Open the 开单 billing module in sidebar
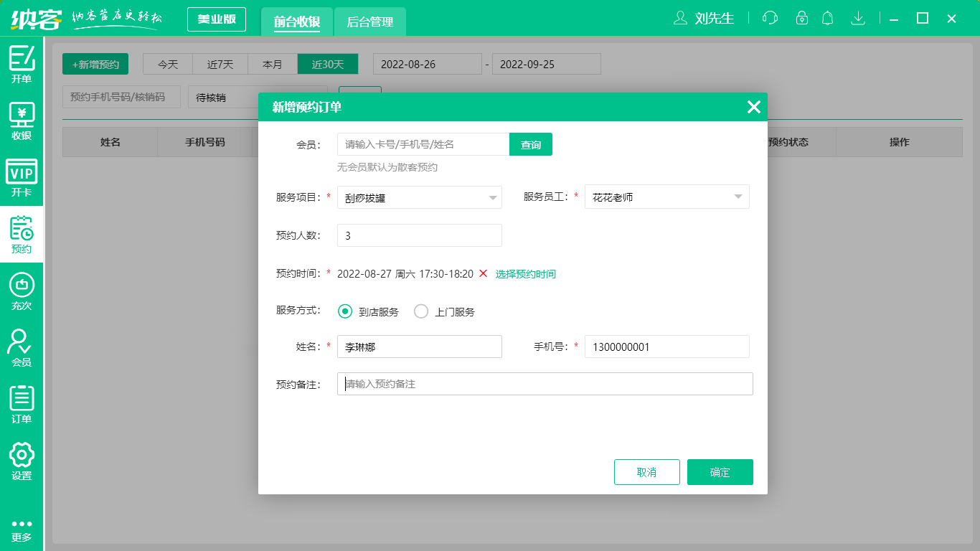This screenshot has width=980, height=551. pos(22,63)
